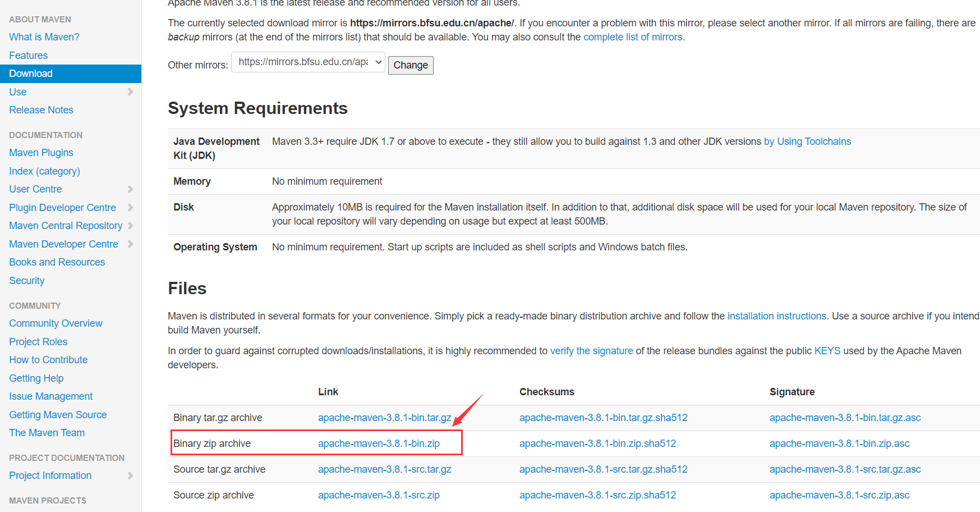Image resolution: width=980 pixels, height=512 pixels.
Task: Click the 'System Requirements' heading
Action: pyautogui.click(x=258, y=108)
